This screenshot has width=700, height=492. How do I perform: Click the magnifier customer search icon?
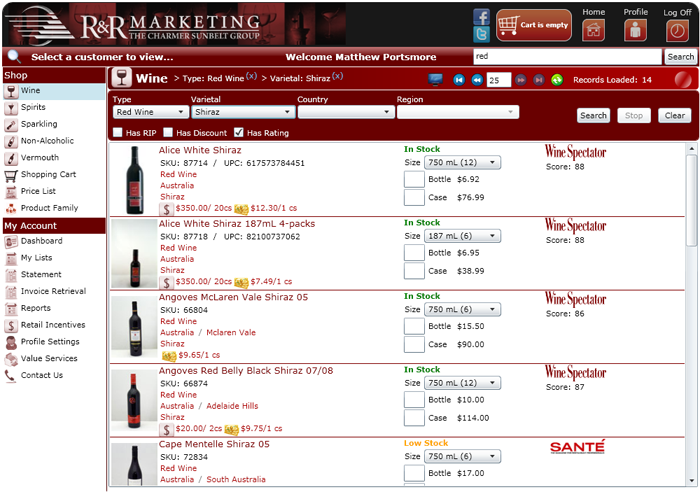pos(14,57)
